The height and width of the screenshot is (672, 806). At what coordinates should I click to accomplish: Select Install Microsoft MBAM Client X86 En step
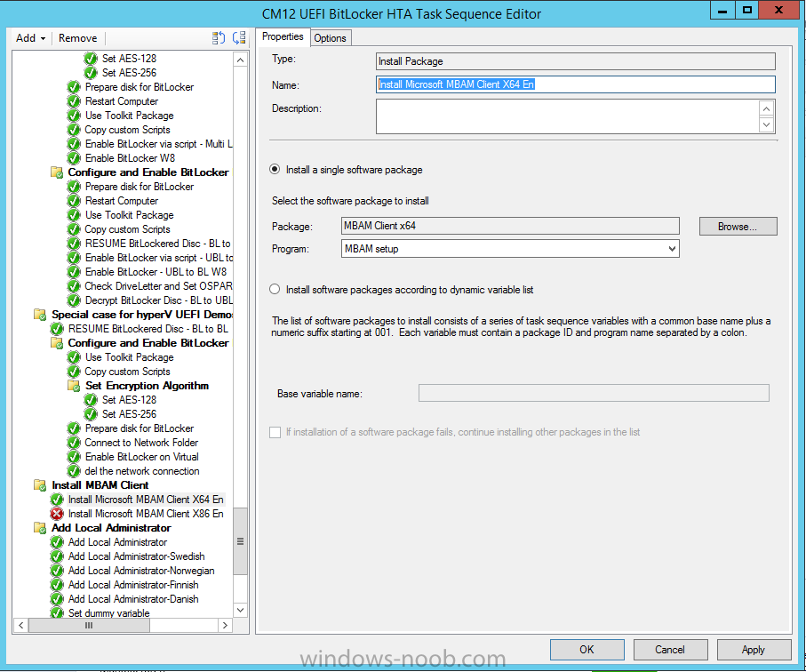point(146,514)
